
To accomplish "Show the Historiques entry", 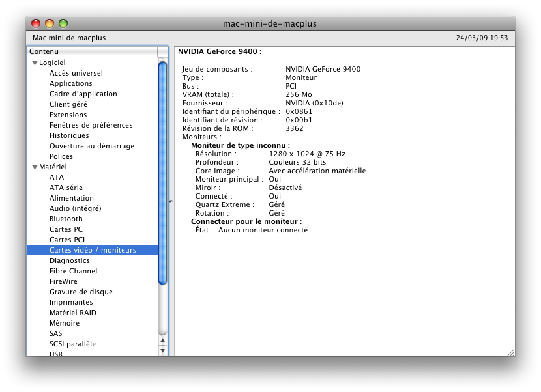I will pos(69,135).
